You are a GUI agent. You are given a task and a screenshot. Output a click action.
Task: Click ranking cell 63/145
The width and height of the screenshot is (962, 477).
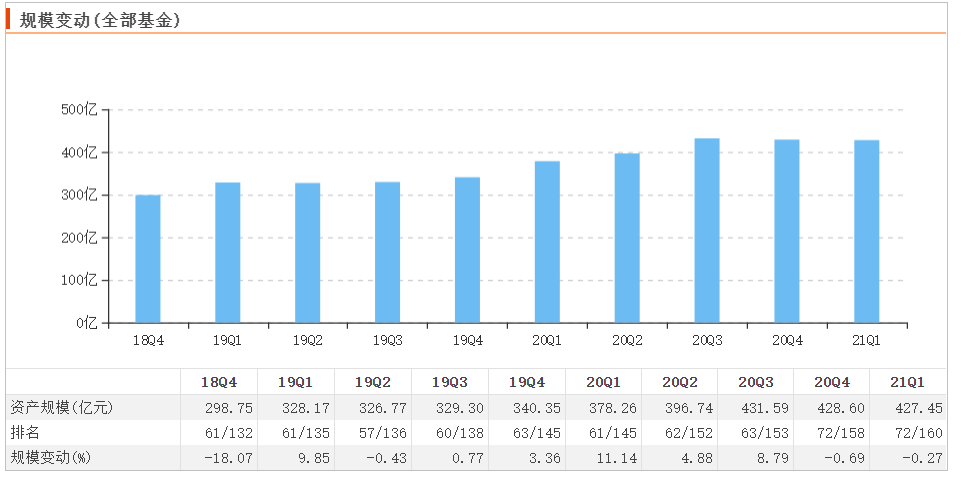tap(539, 433)
